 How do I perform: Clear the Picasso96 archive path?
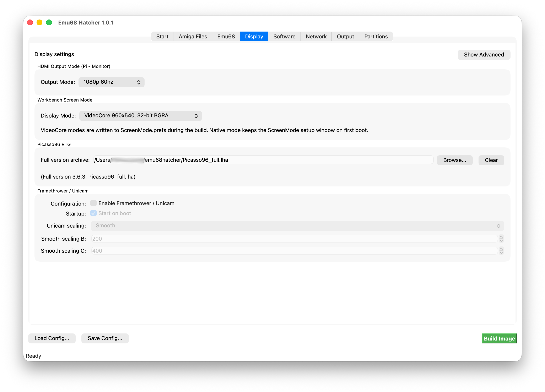[491, 160]
